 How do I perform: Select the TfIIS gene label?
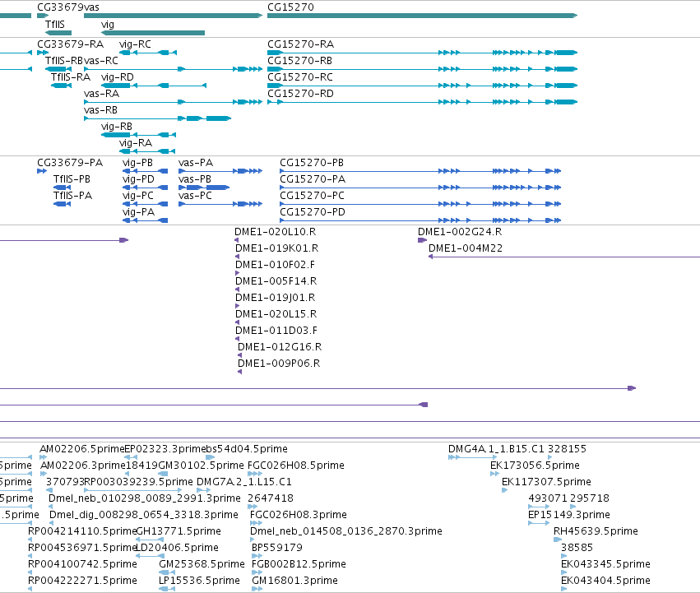tap(55, 25)
